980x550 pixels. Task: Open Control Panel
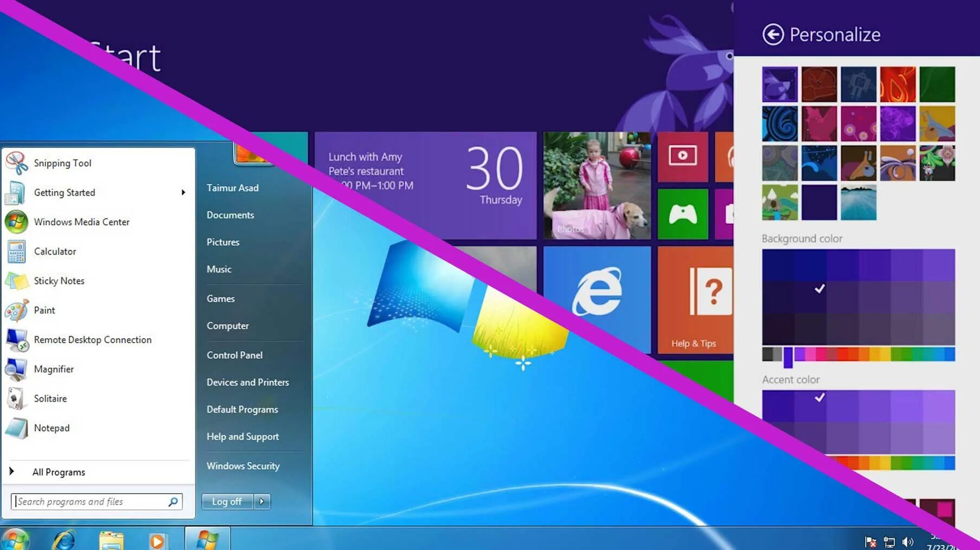pyautogui.click(x=234, y=355)
